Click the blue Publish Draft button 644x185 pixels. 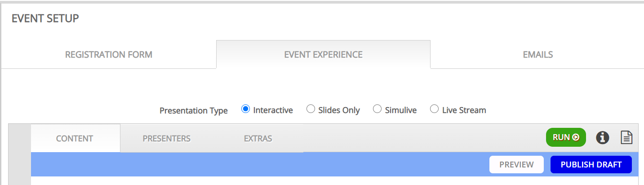591,165
